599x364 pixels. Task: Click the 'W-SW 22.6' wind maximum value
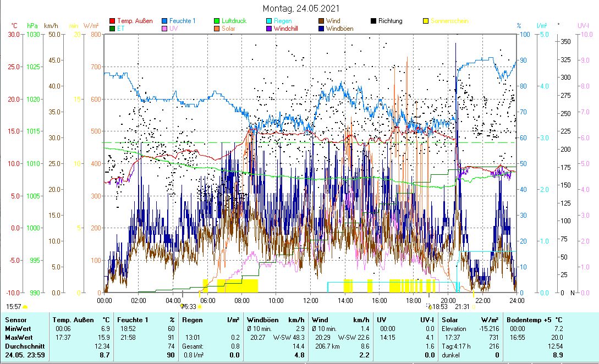pyautogui.click(x=354, y=338)
